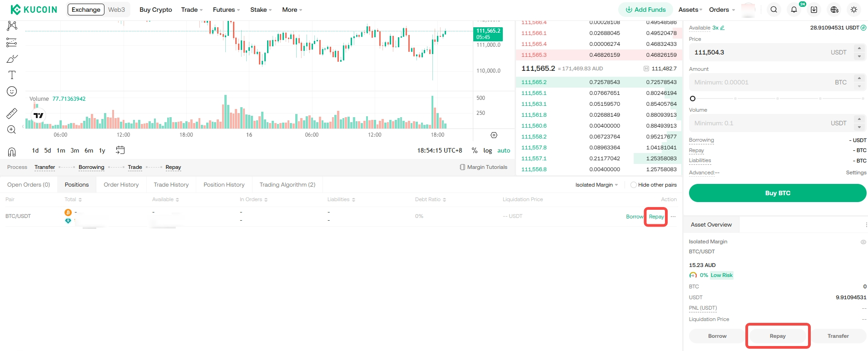Open the Orders dropdown in header
This screenshot has height=351, width=868.
(x=722, y=10)
